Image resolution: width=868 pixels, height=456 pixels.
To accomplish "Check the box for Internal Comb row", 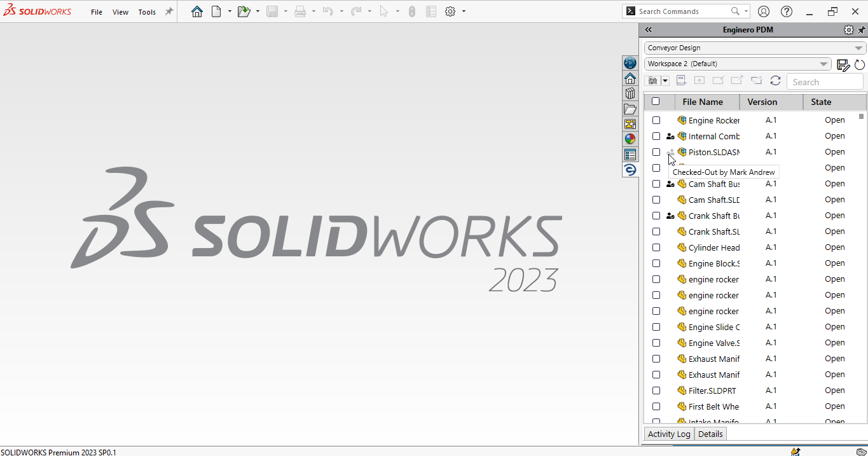I will [656, 136].
